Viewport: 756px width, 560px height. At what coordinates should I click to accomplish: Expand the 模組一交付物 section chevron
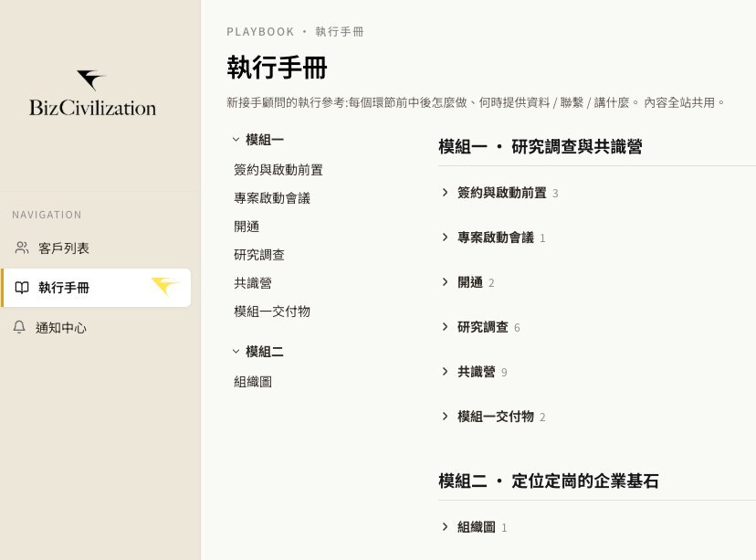click(445, 417)
